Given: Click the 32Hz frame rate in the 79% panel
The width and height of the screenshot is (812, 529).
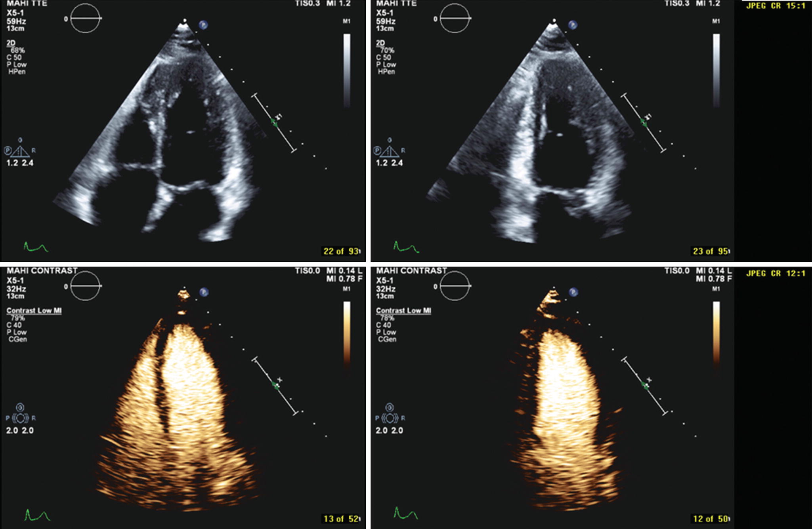Looking at the screenshot, I should tap(16, 289).
